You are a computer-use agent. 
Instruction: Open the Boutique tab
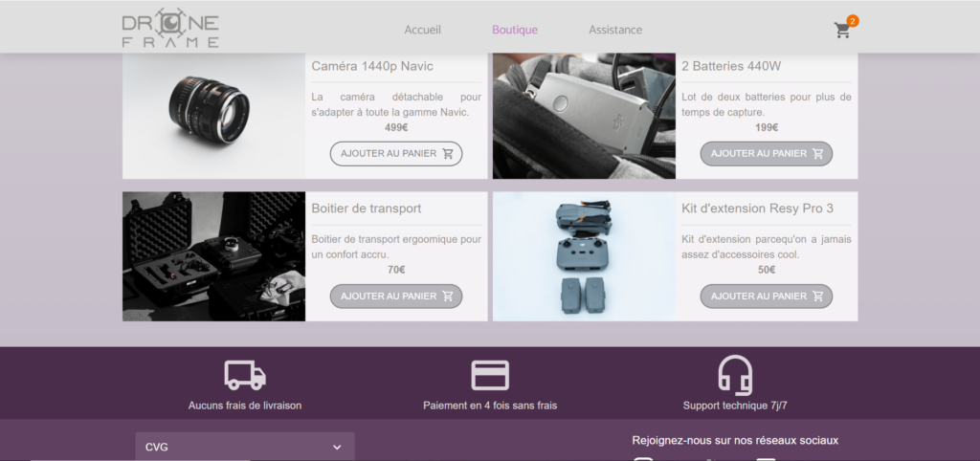pos(515,30)
